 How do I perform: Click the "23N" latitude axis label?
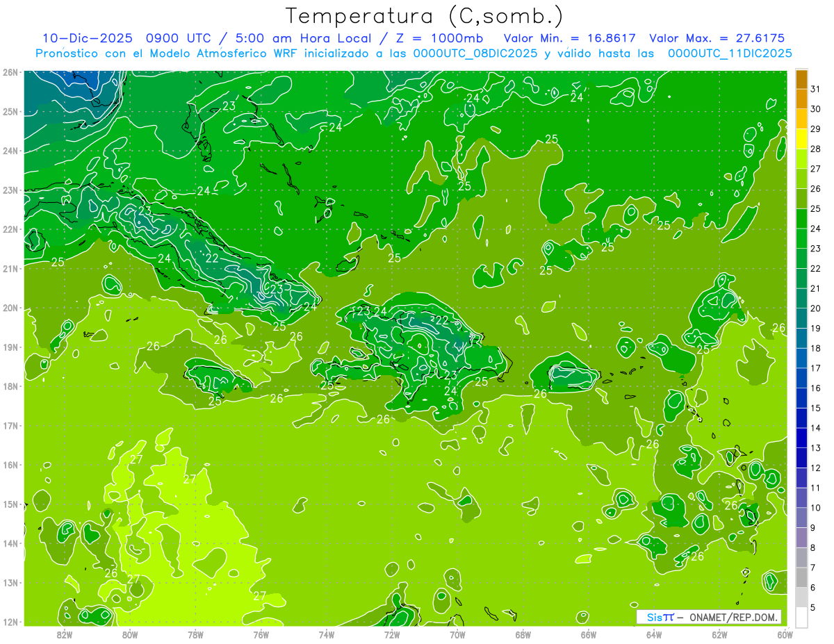point(10,190)
